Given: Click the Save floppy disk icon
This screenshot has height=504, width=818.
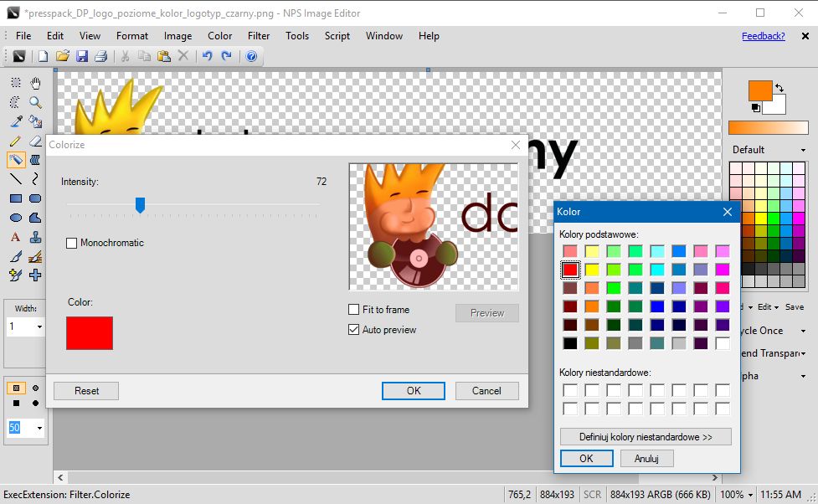Looking at the screenshot, I should click(x=82, y=56).
